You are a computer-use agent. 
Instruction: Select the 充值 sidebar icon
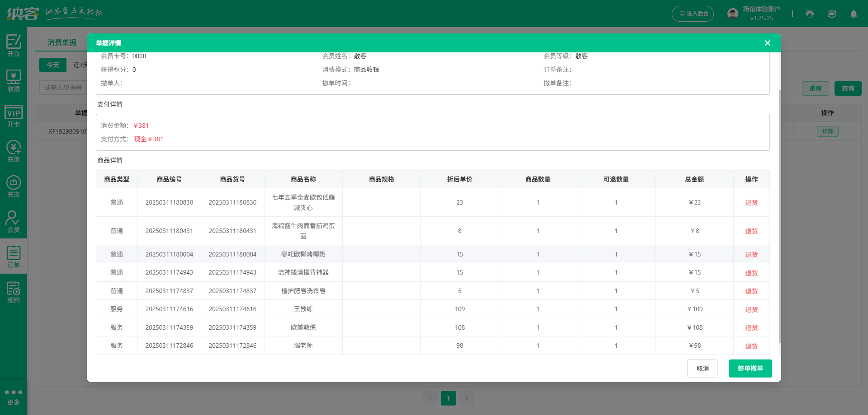click(14, 151)
